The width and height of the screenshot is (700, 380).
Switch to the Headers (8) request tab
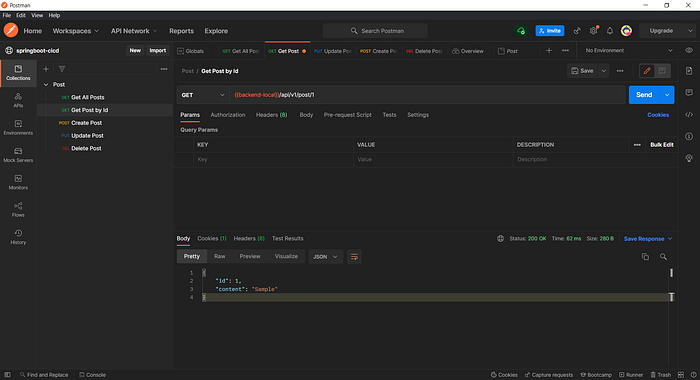click(x=271, y=115)
